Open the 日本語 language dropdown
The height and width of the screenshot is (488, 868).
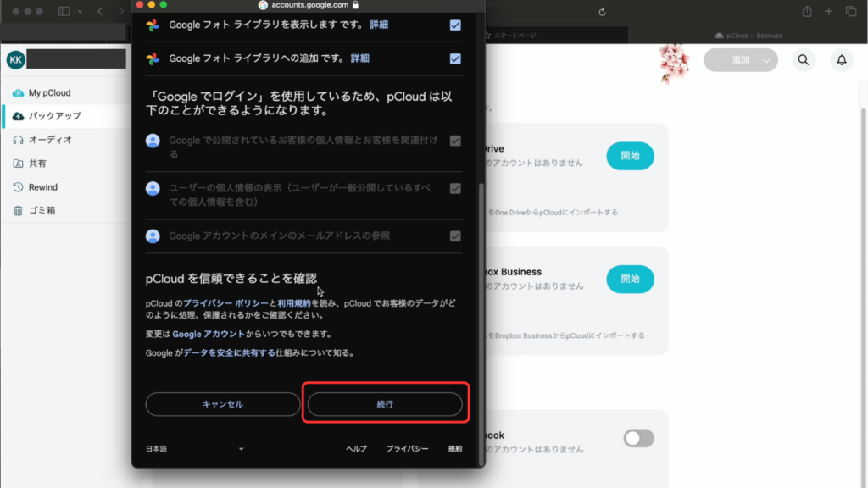click(x=195, y=449)
